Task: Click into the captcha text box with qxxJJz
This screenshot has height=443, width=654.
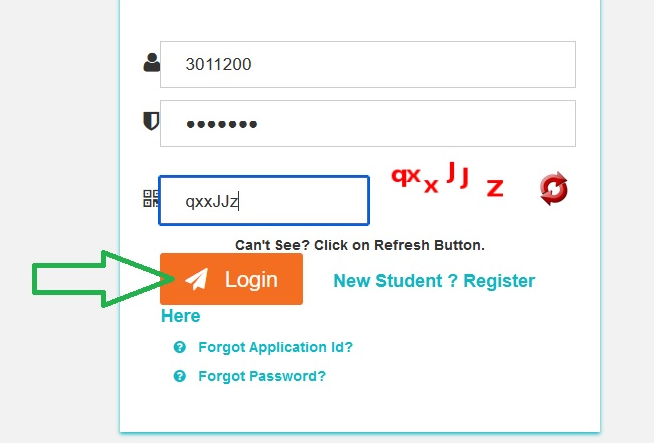Action: (x=264, y=201)
